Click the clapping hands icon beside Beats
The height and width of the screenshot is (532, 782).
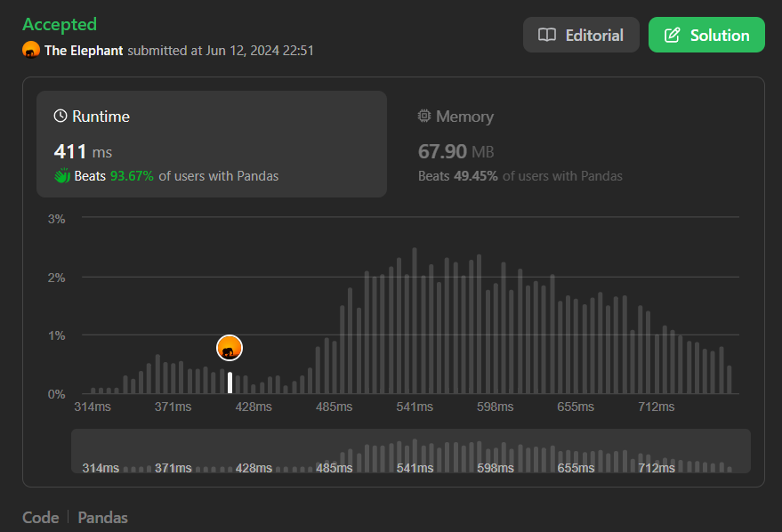pos(62,176)
